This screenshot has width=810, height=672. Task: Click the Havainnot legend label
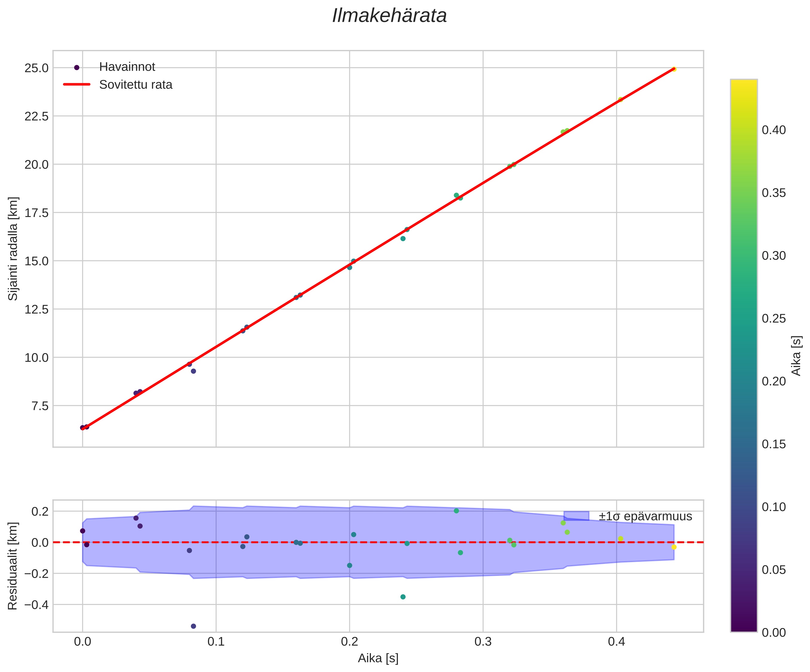click(127, 67)
